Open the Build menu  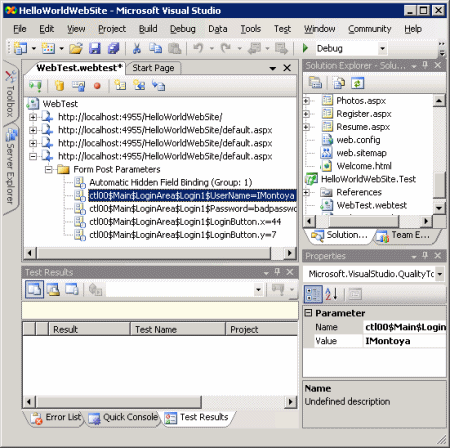click(x=148, y=29)
